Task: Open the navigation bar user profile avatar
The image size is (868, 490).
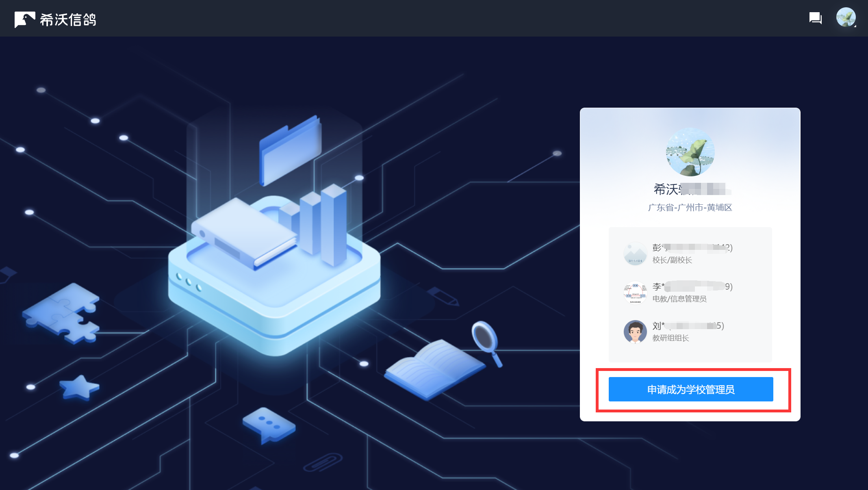Action: tap(846, 17)
